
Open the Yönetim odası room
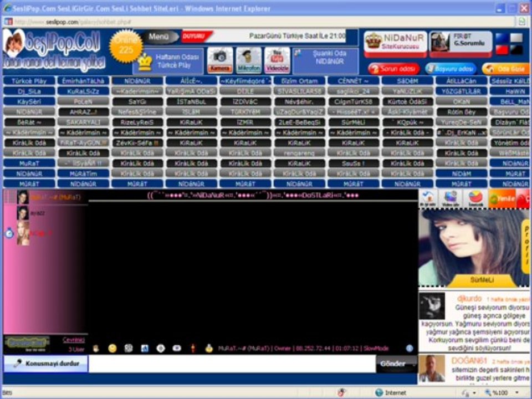coord(510,142)
